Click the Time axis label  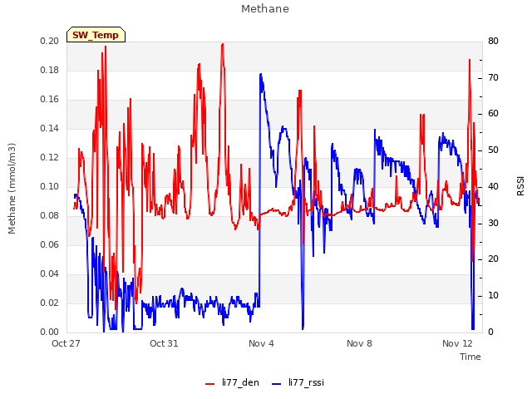470,357
